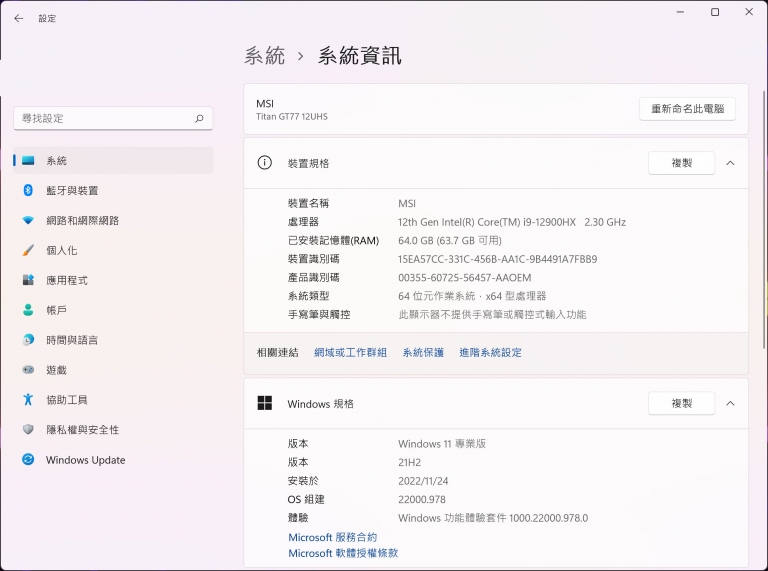Screen dimensions: 768x571
Task: Click the 重新命名此電腦 button
Action: pyautogui.click(x=687, y=109)
